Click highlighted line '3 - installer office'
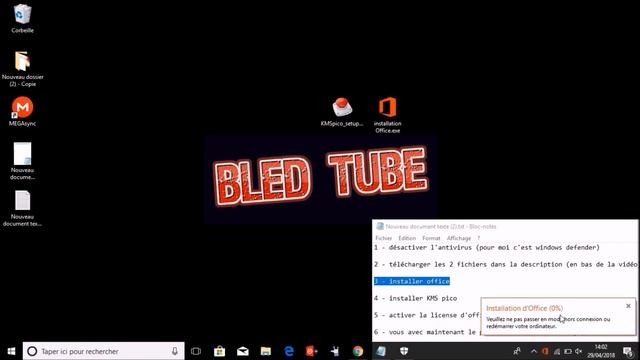This screenshot has height=360, width=640. coord(411,281)
